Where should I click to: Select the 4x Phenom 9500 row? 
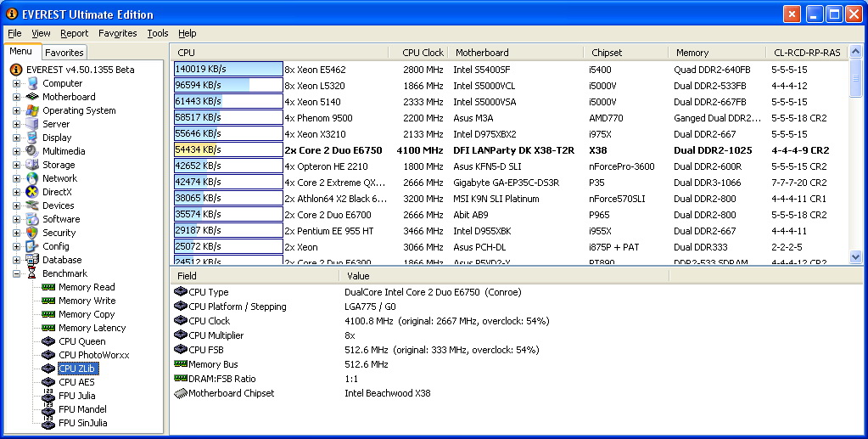click(x=509, y=118)
